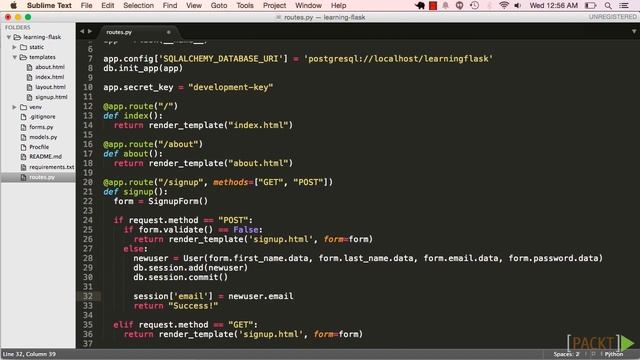The height and width of the screenshot is (360, 640).
Task: Open the Project menu
Action: pos(274,5)
